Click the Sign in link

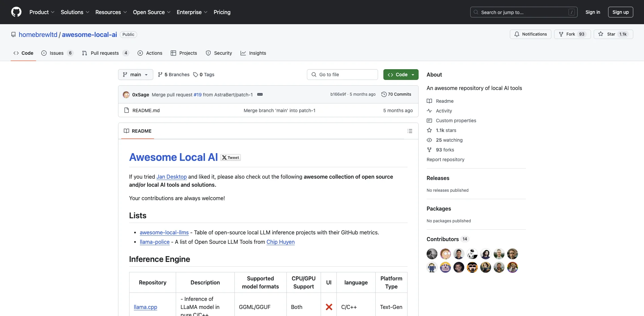tap(593, 12)
